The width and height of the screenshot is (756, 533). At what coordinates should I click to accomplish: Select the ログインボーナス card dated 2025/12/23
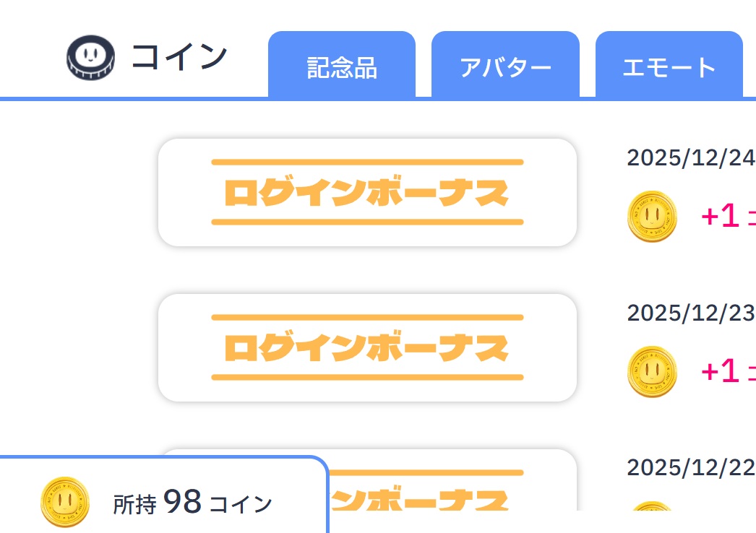click(367, 347)
